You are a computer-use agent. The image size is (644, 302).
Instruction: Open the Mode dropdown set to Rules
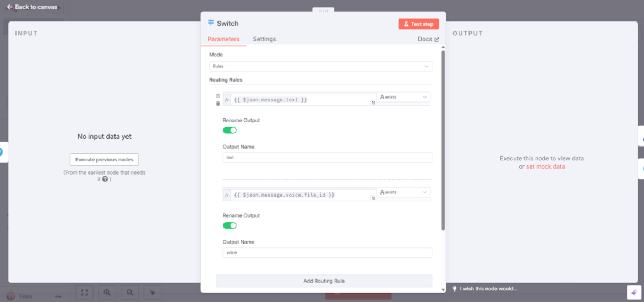point(320,66)
